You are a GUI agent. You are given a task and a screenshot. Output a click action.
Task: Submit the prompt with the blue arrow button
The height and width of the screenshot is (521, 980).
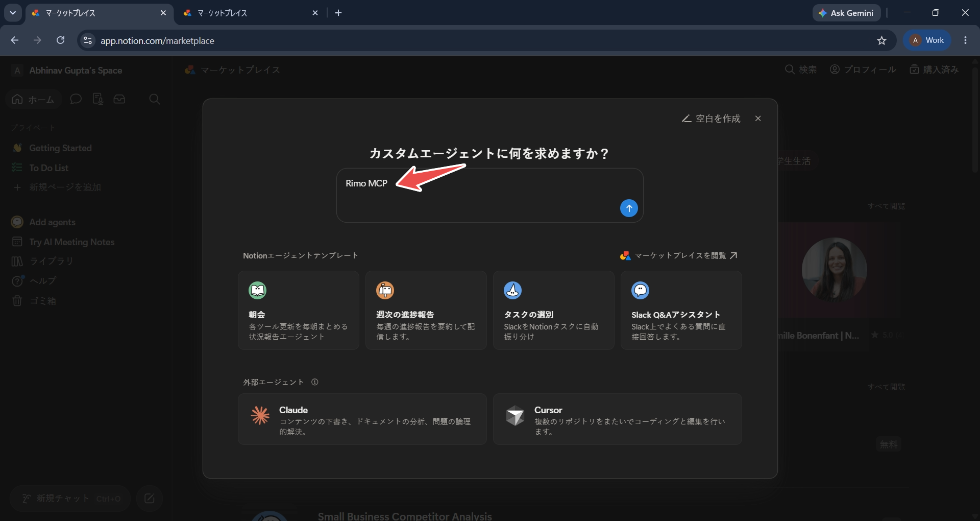629,208
